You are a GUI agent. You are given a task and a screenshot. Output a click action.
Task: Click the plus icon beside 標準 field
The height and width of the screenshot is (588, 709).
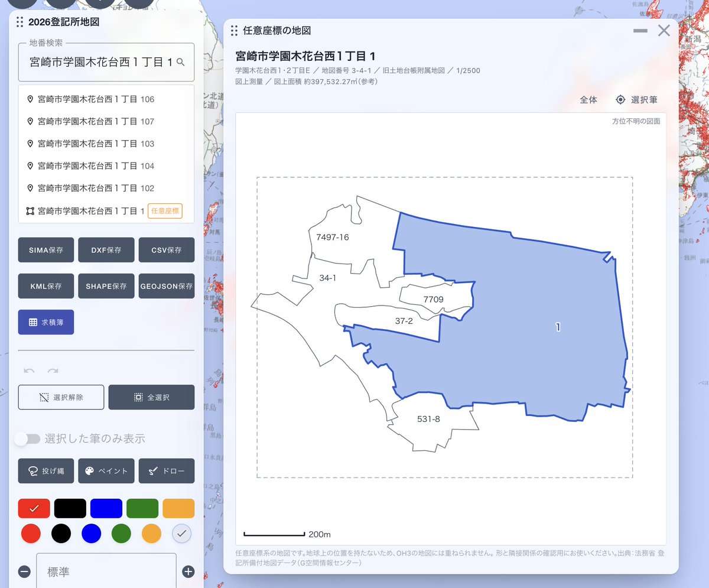point(188,571)
